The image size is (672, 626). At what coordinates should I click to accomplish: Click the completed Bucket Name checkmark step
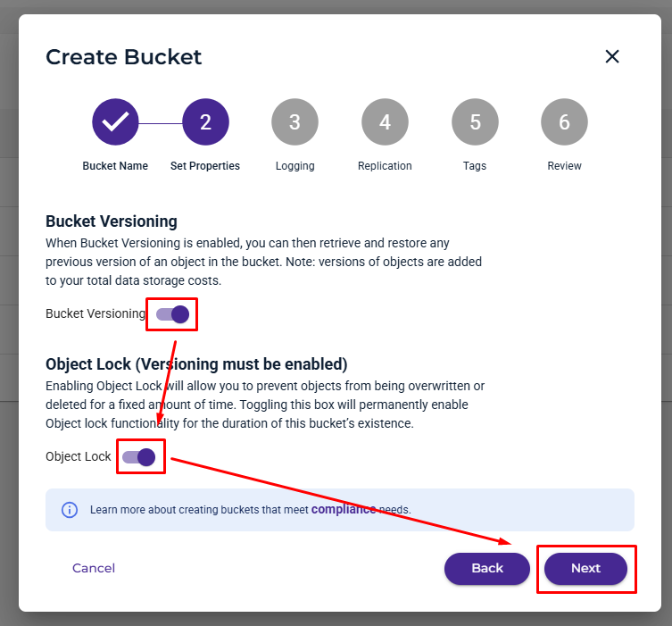[x=115, y=122]
